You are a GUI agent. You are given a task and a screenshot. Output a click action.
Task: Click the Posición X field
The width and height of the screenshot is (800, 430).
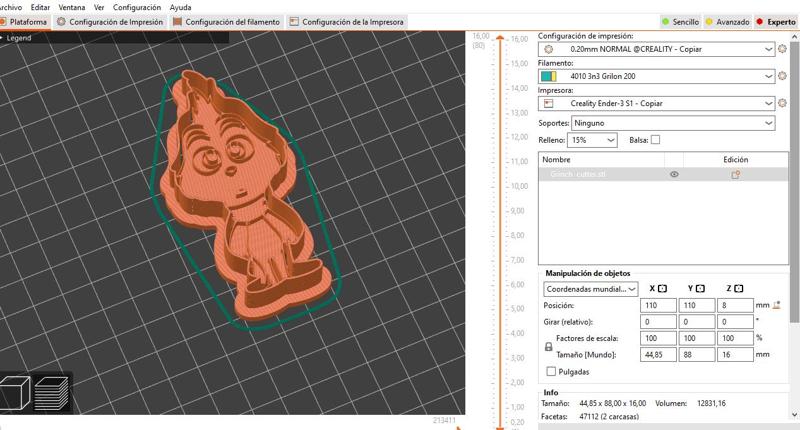pos(658,305)
